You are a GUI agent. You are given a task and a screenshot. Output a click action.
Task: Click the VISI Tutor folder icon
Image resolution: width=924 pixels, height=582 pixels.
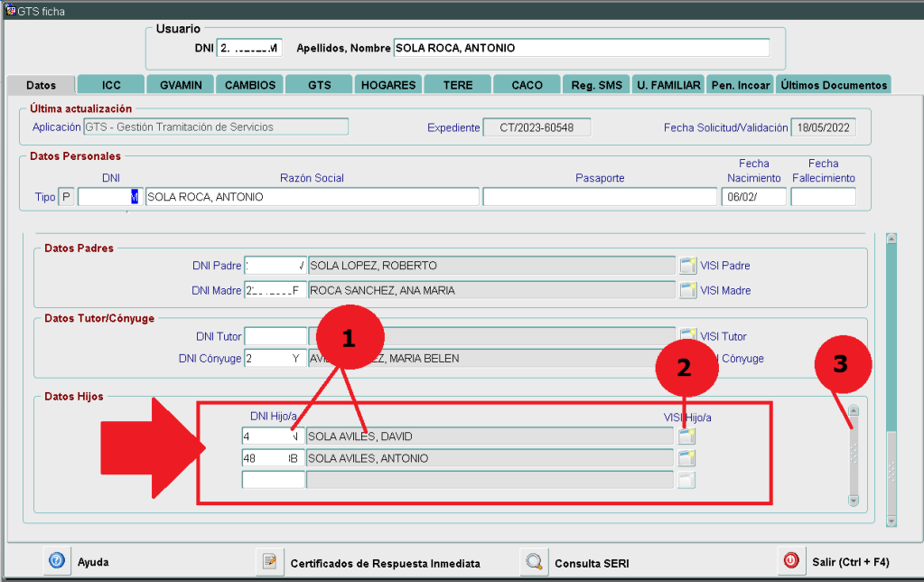pyautogui.click(x=688, y=336)
